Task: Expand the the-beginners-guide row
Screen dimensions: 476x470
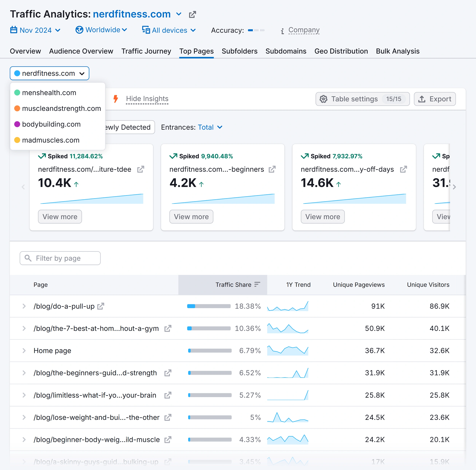Action: click(x=24, y=373)
